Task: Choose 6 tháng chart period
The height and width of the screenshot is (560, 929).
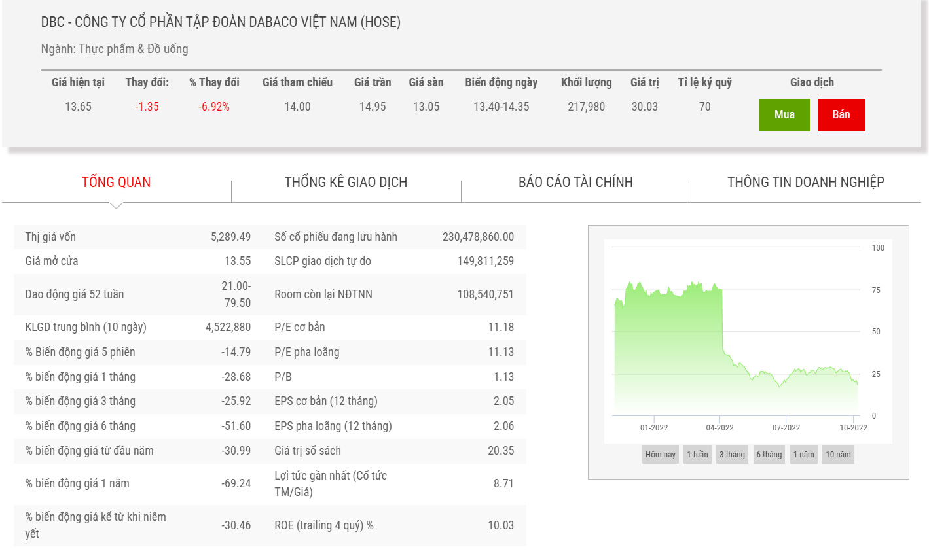Action: pyautogui.click(x=769, y=455)
